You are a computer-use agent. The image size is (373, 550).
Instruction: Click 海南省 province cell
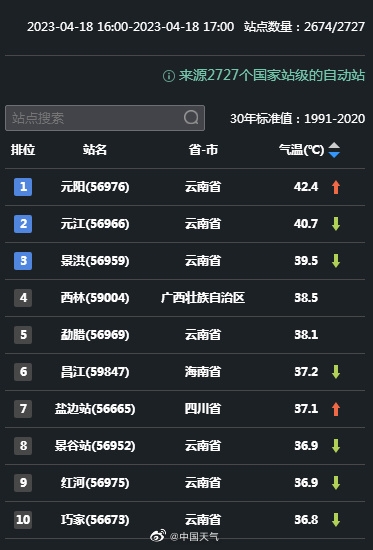203,372
